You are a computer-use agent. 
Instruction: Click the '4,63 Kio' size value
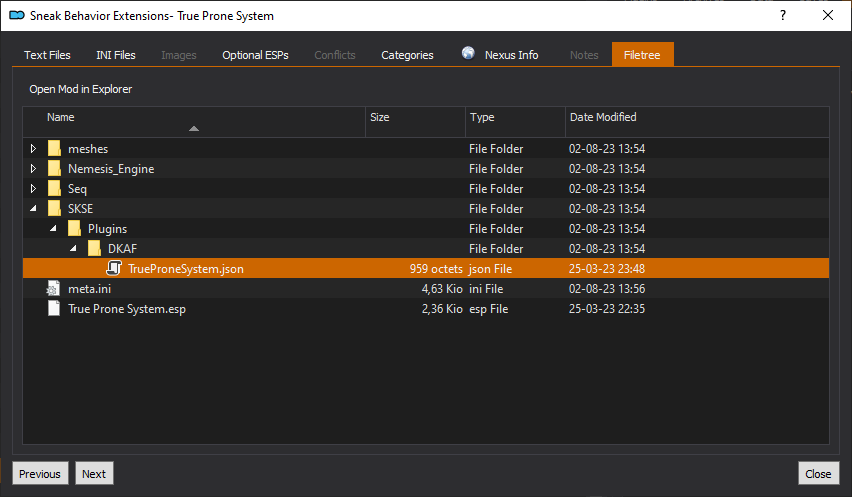442,288
